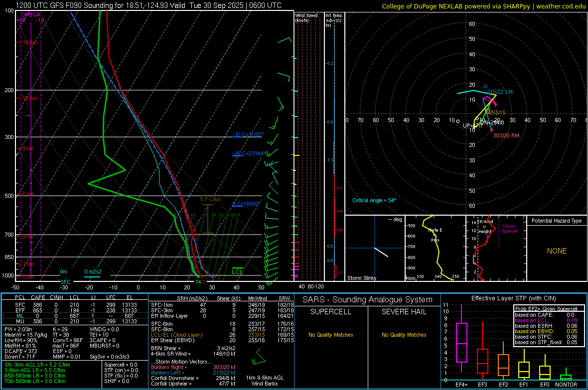The image size is (588, 390).
Task: Click the SARS - Sounding Analogue System title
Action: tap(367, 300)
